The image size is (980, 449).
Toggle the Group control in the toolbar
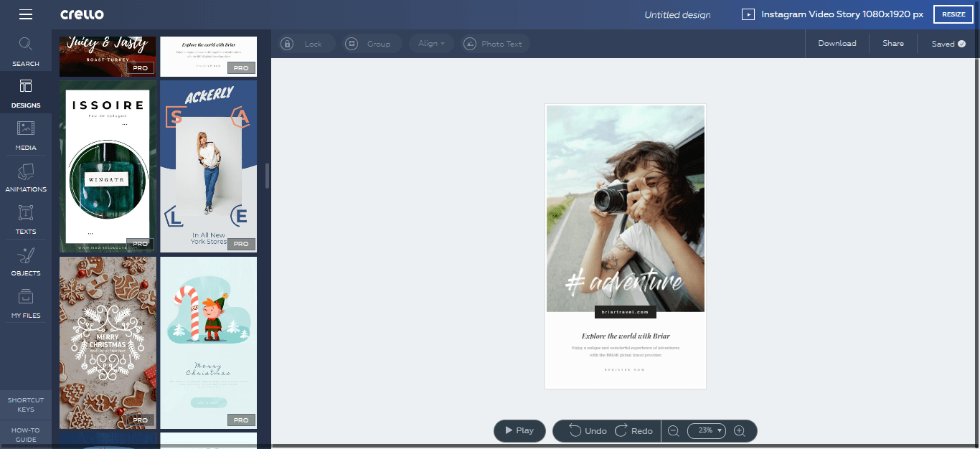[371, 43]
